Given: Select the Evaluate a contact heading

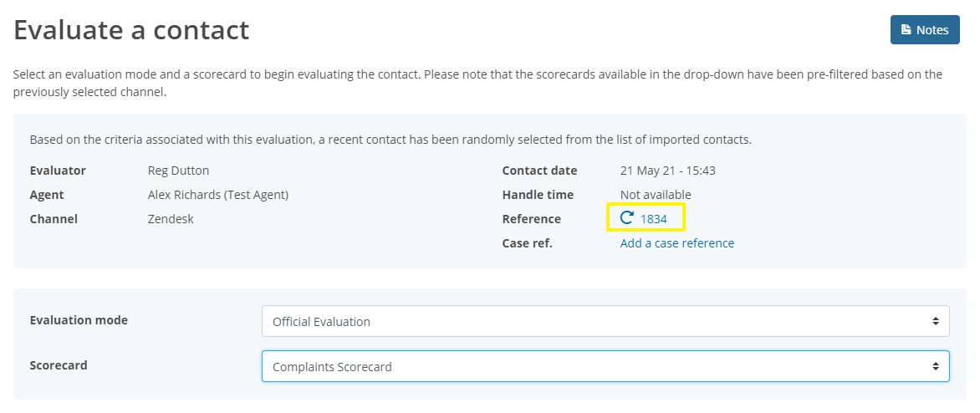Looking at the screenshot, I should click(131, 30).
